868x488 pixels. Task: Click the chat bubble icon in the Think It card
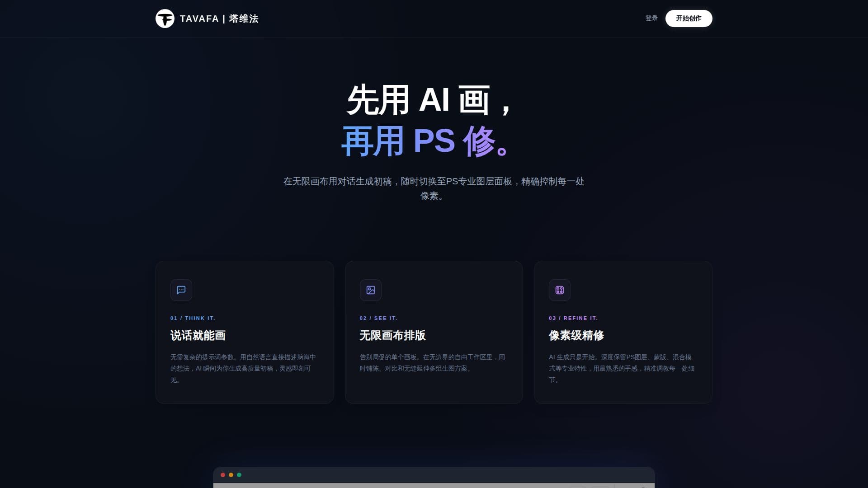click(181, 290)
